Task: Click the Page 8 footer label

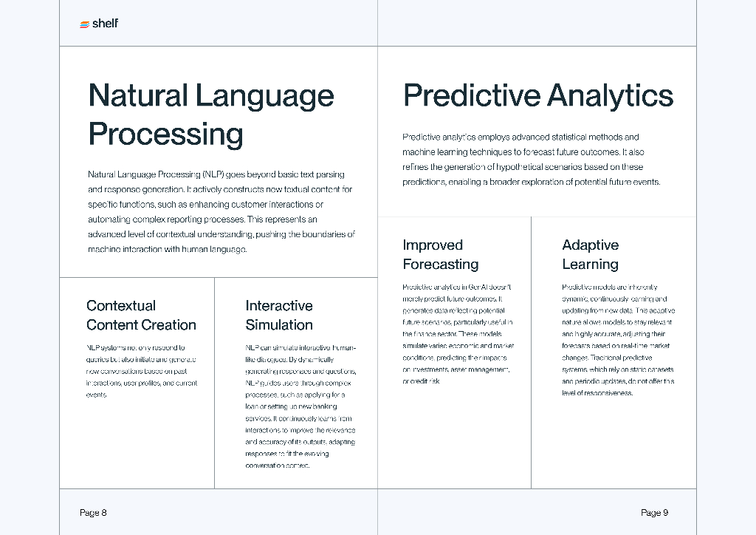Action: 93,513
